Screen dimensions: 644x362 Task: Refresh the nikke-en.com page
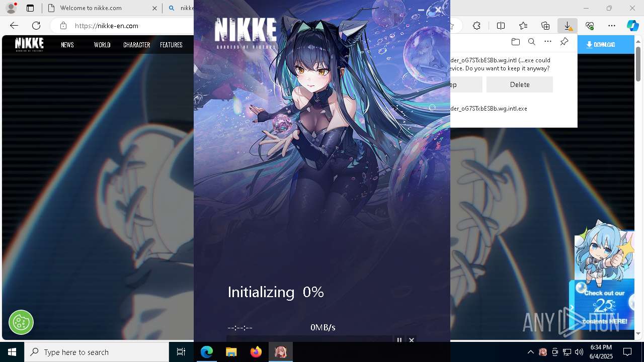(36, 26)
